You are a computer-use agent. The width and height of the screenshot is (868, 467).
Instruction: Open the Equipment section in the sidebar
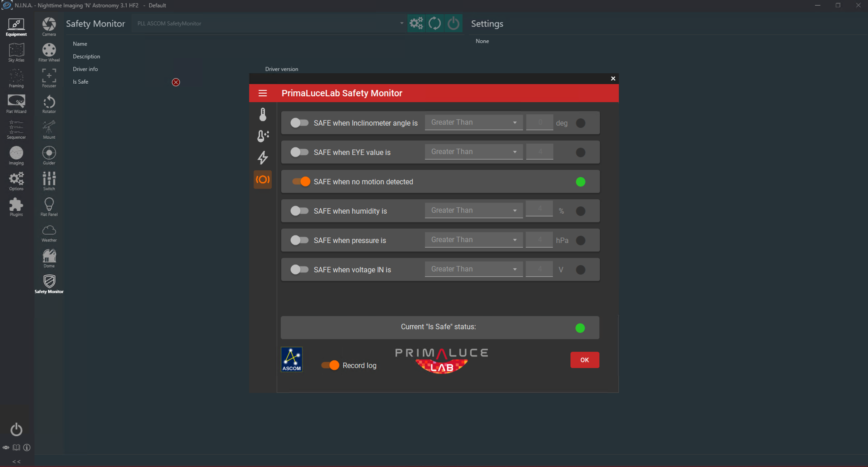(16, 27)
